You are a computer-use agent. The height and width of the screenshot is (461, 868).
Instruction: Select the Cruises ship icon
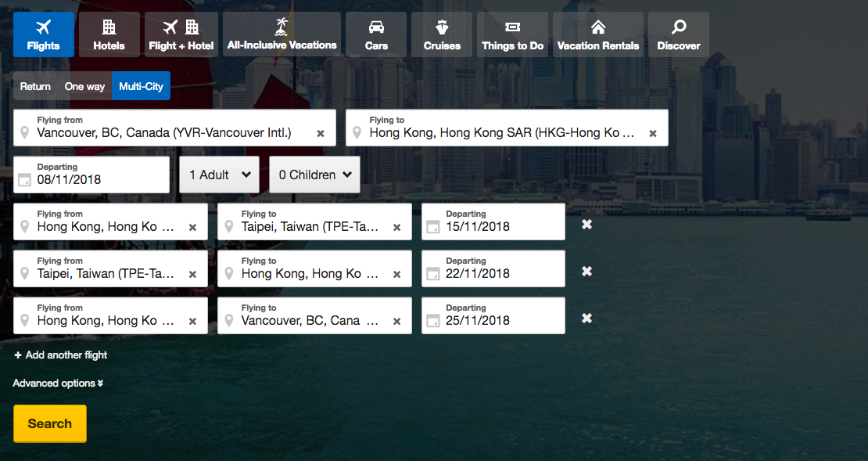pyautogui.click(x=442, y=27)
